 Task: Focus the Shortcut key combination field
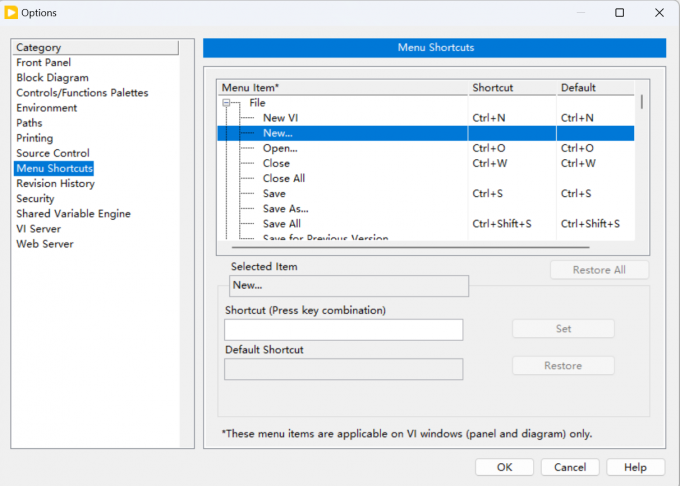tap(343, 330)
